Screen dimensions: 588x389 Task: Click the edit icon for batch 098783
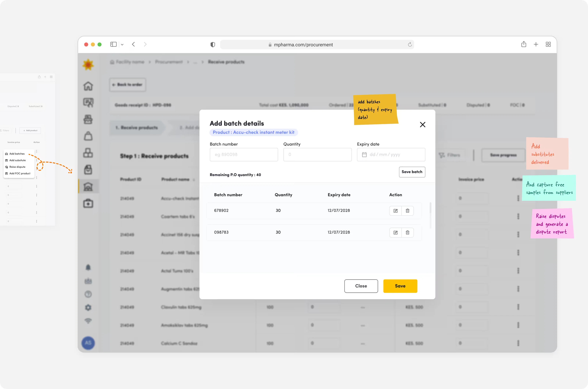(x=395, y=232)
